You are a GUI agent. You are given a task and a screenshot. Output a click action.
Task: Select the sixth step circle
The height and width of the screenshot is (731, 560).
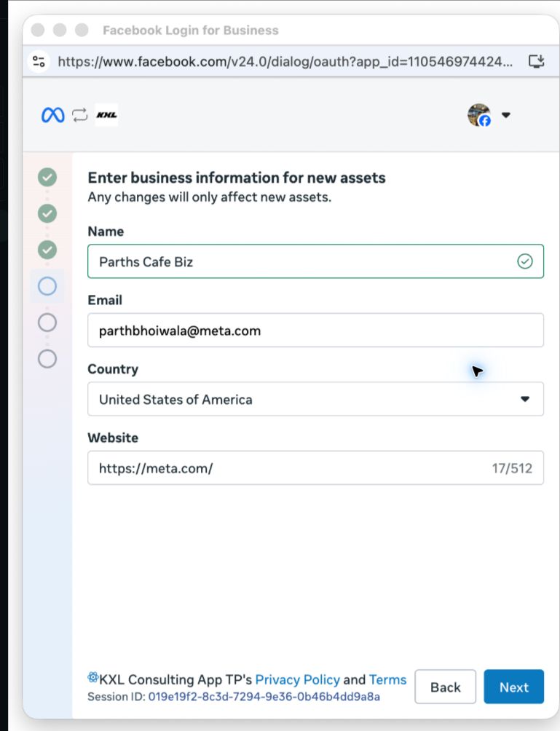[x=47, y=359]
